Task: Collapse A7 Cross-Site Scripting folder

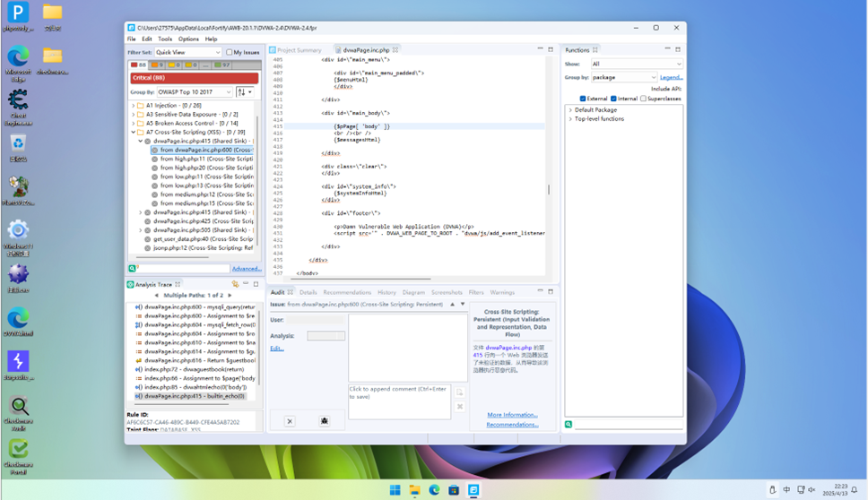Action: [134, 133]
